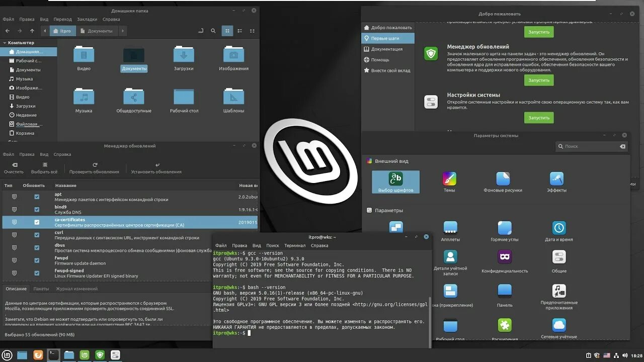Click Запустить under Настройки системы
Screen dimensions: 644x362
pyautogui.click(x=539, y=117)
